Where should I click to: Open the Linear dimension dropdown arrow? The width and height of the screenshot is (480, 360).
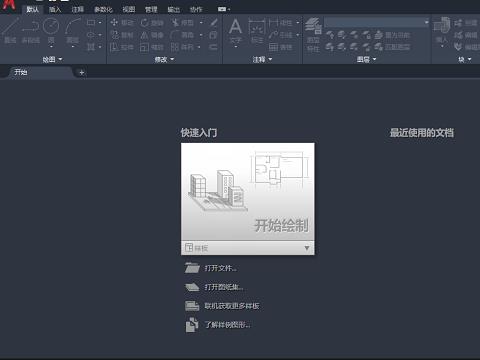coord(298,23)
